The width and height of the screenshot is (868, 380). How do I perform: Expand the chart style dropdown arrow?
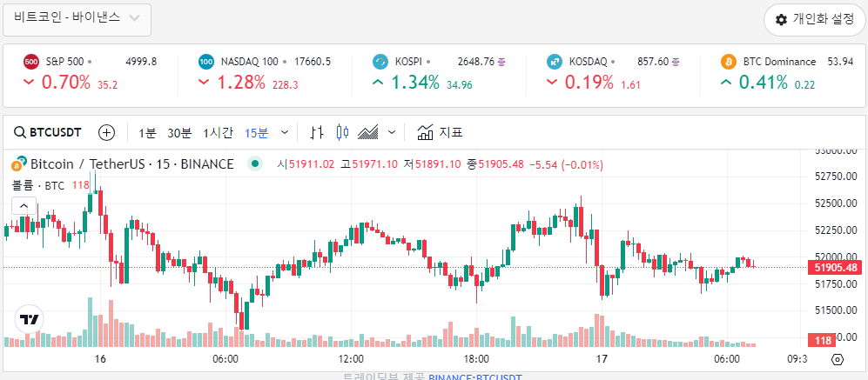(x=392, y=133)
